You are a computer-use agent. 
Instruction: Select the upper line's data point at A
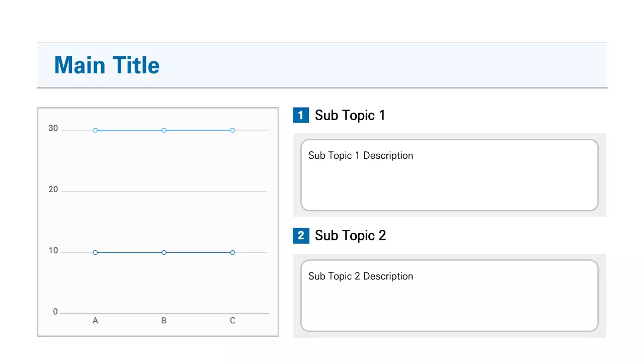coord(96,130)
